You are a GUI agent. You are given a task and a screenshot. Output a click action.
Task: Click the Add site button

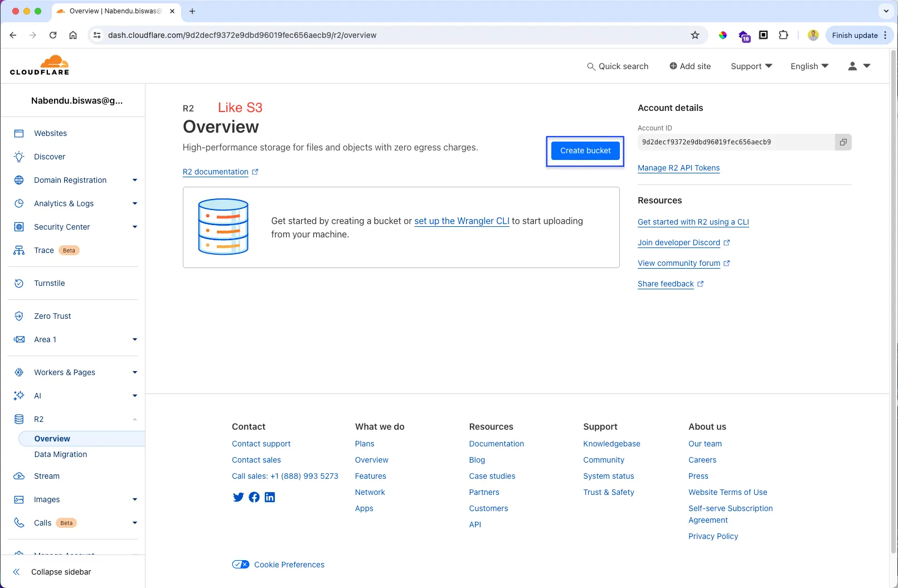(690, 66)
